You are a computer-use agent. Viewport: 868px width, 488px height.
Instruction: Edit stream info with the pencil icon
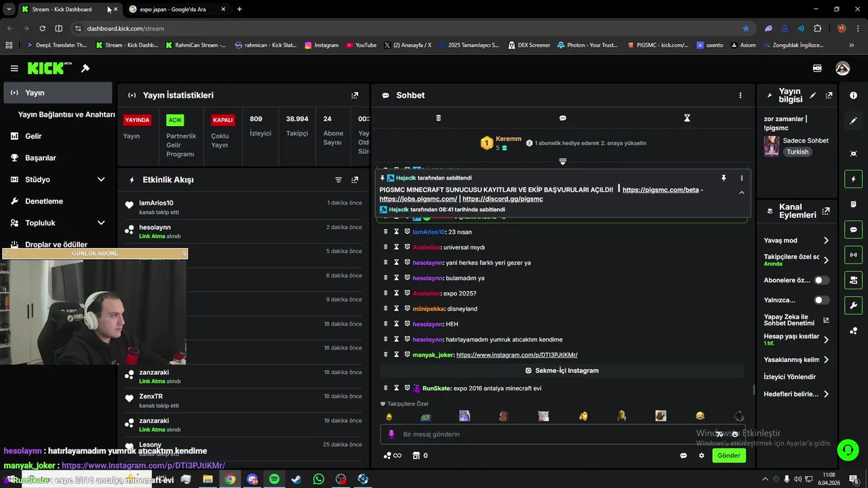pos(813,96)
